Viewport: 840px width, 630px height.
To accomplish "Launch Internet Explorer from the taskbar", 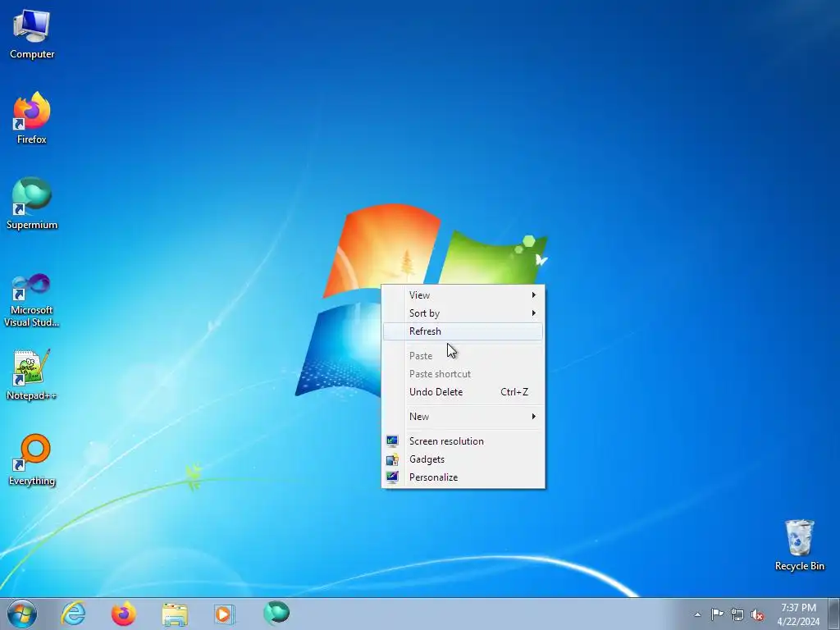I will tap(73, 614).
